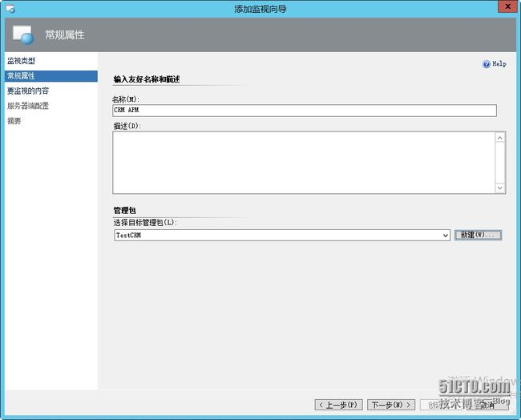Click TestCRM value in management pack combo
This screenshot has height=420, width=521.
tap(128, 236)
